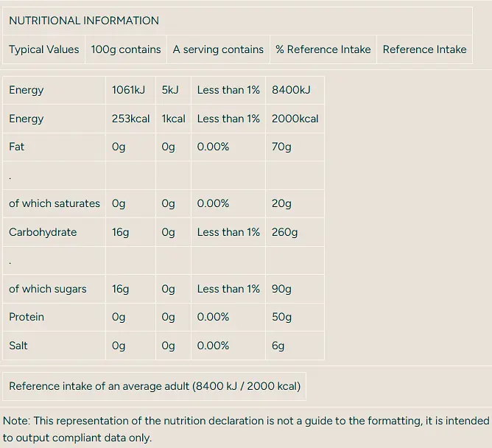Click the Salt row label
Image resolution: width=492 pixels, height=448 pixels.
18,346
